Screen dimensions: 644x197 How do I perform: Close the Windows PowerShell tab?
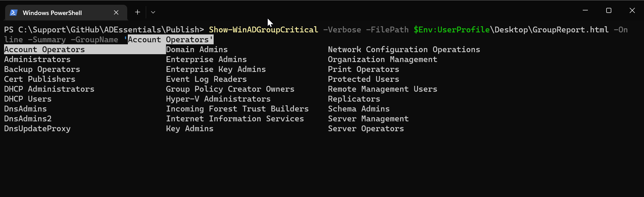pyautogui.click(x=116, y=13)
